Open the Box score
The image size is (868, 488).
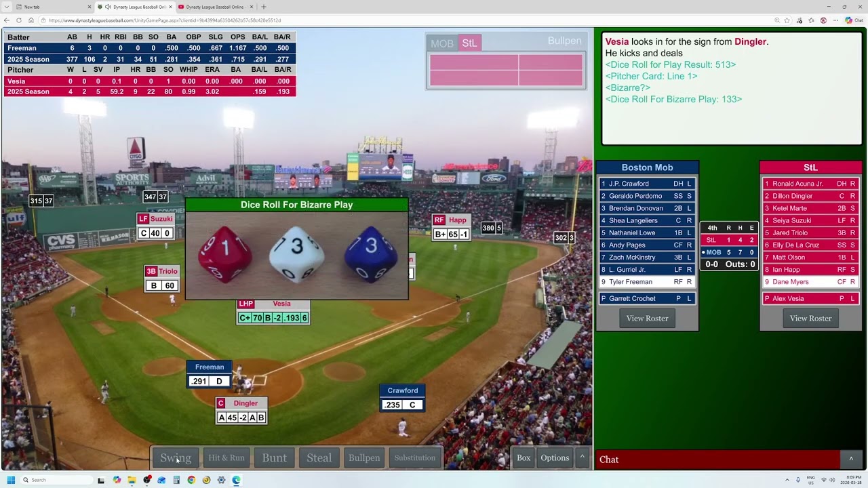(524, 458)
